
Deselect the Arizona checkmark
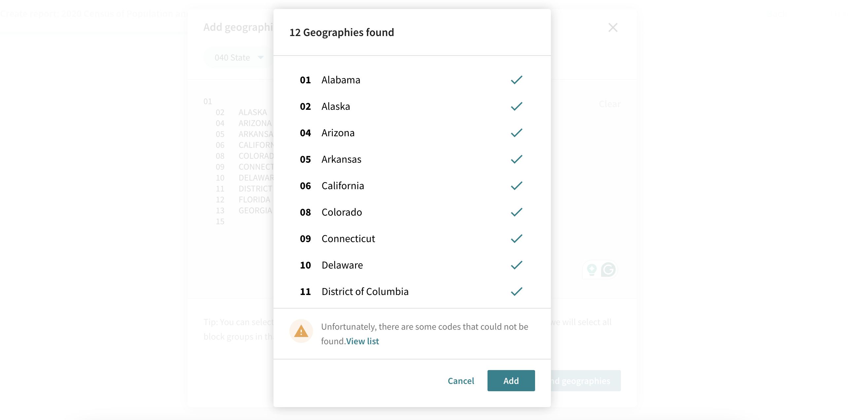516,133
